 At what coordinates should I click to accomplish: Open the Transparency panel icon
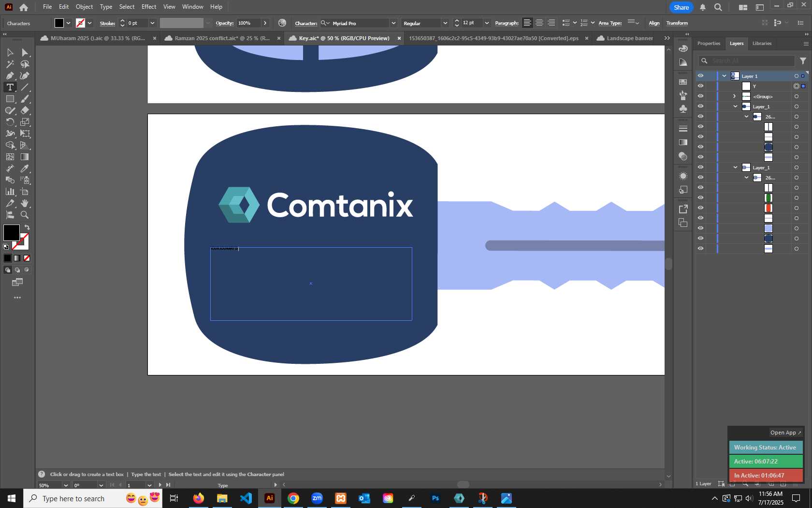683,156
